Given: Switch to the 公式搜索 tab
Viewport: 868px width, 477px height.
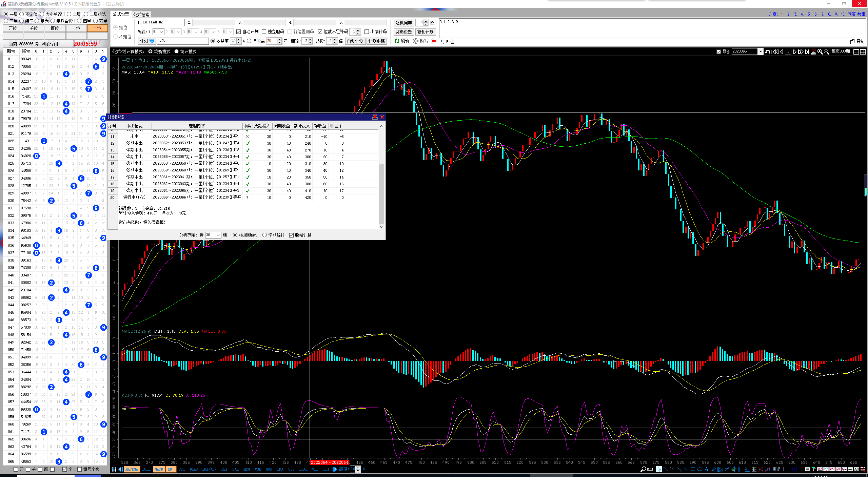Looking at the screenshot, I should click(x=141, y=14).
